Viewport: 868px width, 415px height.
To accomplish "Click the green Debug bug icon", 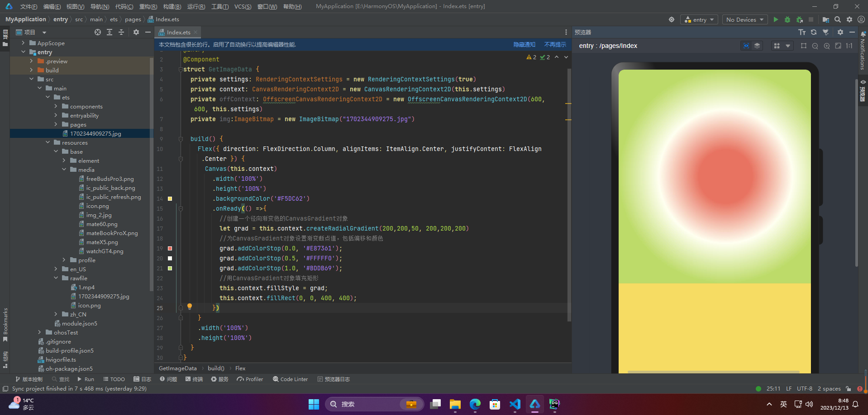I will tap(787, 19).
